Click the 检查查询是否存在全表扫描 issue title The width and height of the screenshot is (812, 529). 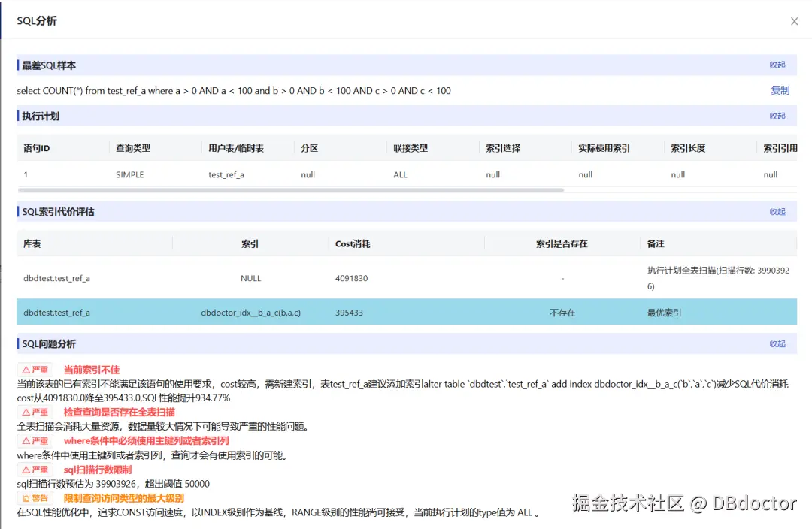click(x=119, y=412)
